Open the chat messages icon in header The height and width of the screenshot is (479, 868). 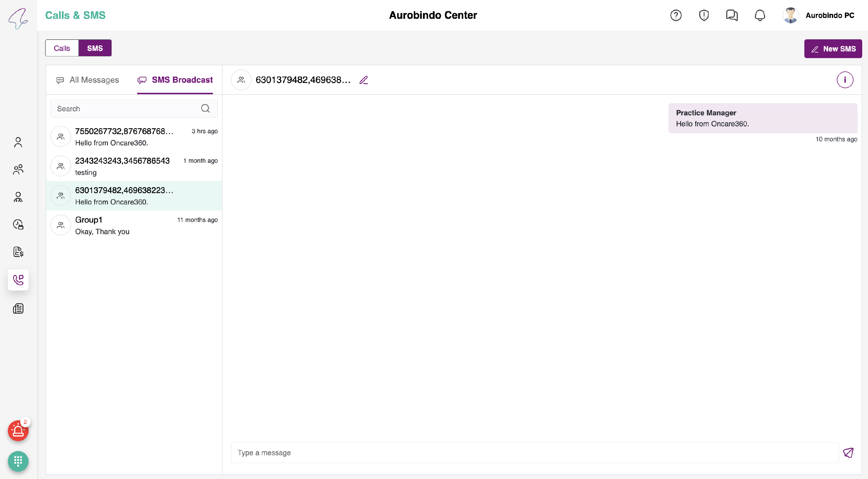coord(731,16)
